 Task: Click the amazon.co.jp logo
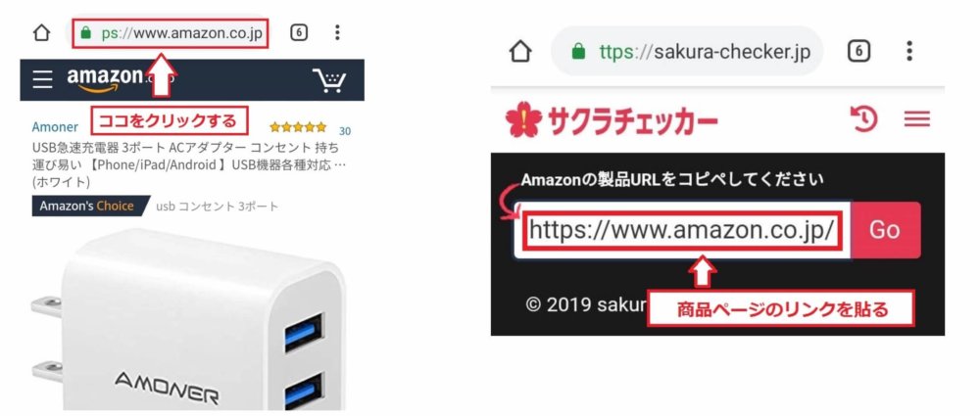coord(106,80)
